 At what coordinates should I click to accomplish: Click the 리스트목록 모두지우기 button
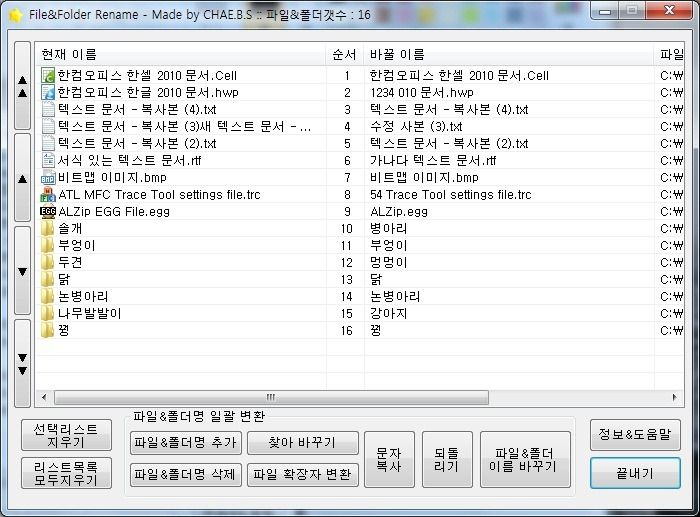pyautogui.click(x=66, y=473)
